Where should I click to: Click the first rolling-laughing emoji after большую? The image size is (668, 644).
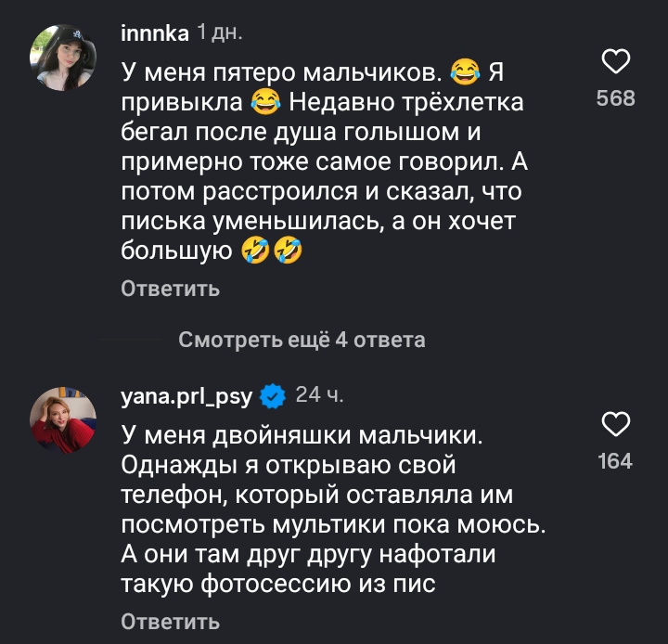(254, 251)
